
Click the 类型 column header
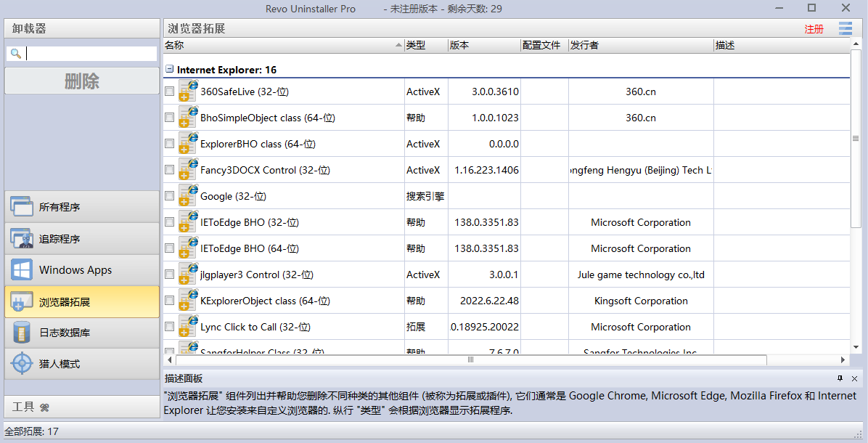coord(425,45)
